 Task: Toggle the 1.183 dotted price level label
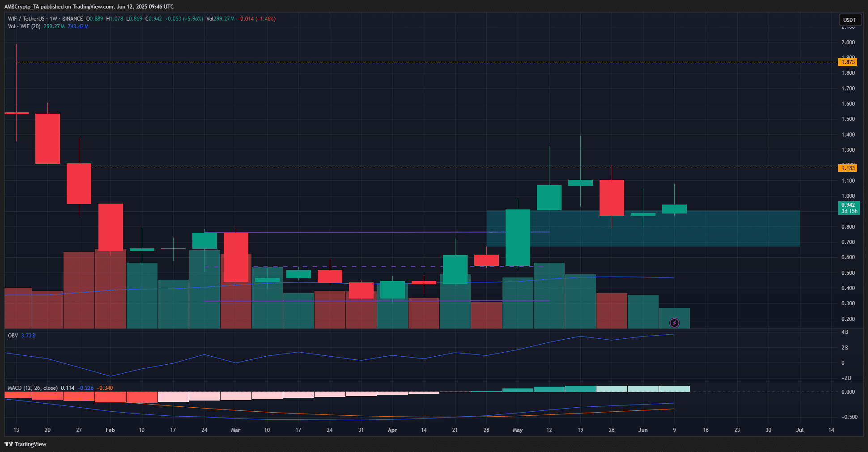847,168
